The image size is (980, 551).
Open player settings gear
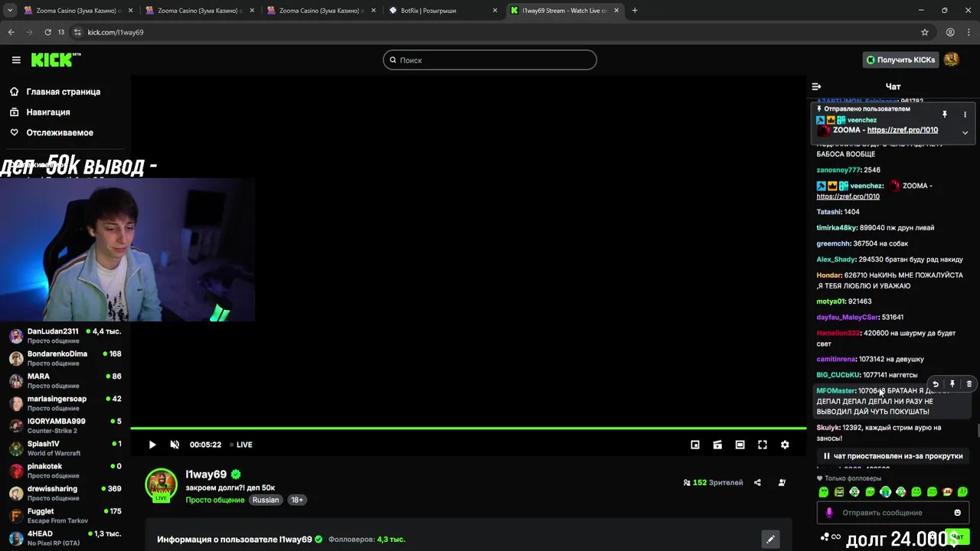tap(785, 445)
